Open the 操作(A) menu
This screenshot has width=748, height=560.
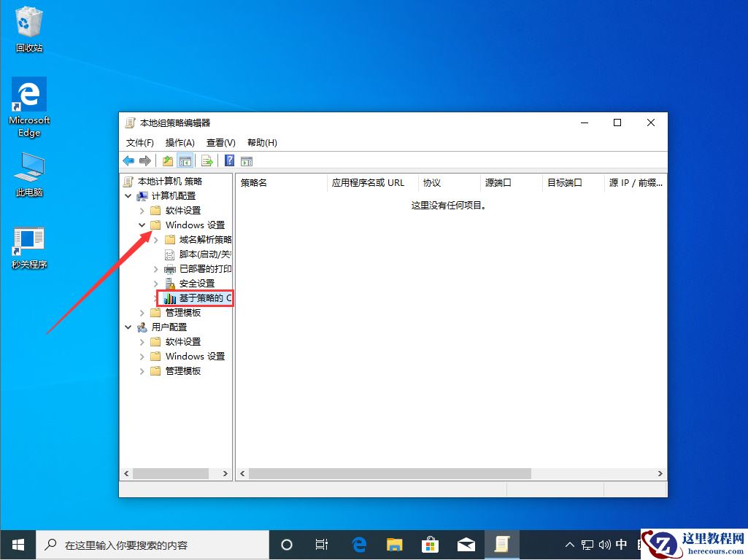click(x=180, y=142)
